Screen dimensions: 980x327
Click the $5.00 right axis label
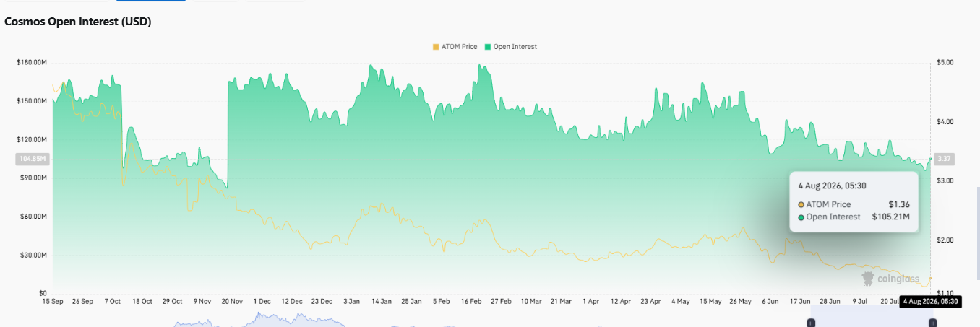[945, 63]
